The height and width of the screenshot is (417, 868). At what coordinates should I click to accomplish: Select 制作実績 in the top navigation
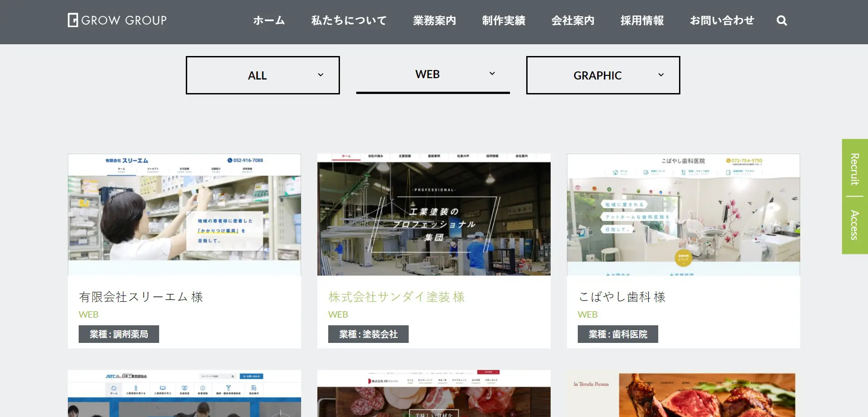coord(504,21)
